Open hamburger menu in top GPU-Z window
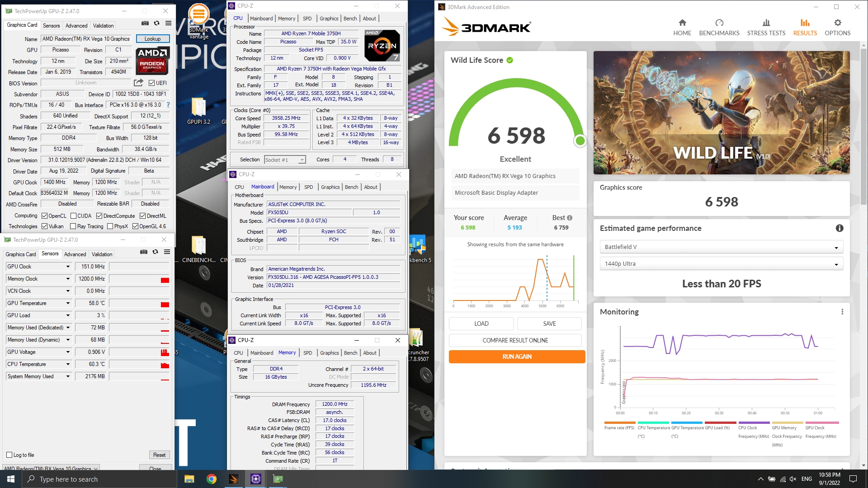The image size is (868, 488). click(168, 23)
